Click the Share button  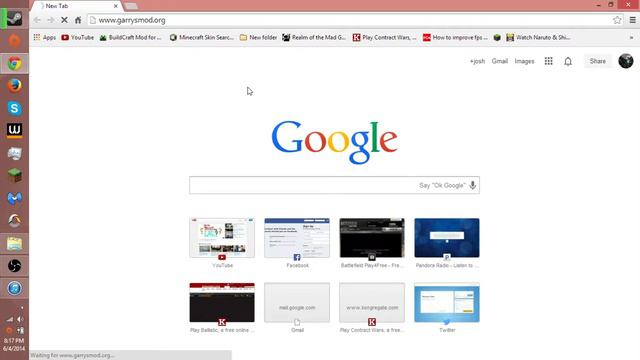coord(598,61)
